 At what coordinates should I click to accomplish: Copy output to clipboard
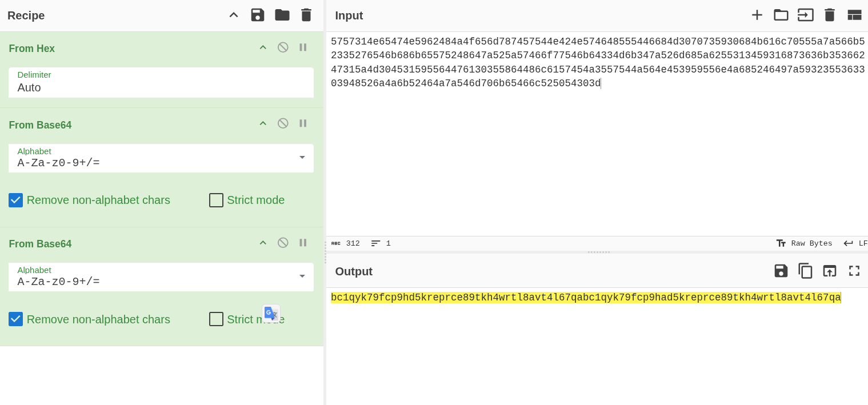(805, 271)
